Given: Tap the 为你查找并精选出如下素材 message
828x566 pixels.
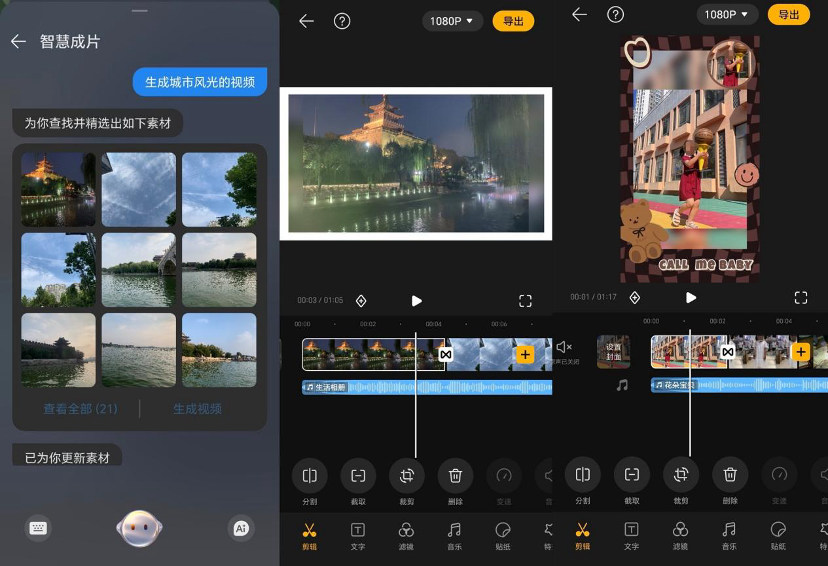Looking at the screenshot, I should tap(98, 123).
